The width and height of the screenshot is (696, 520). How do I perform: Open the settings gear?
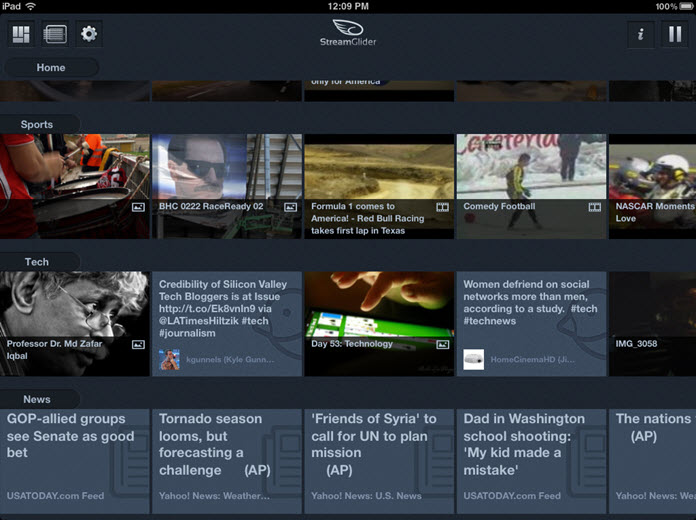89,34
